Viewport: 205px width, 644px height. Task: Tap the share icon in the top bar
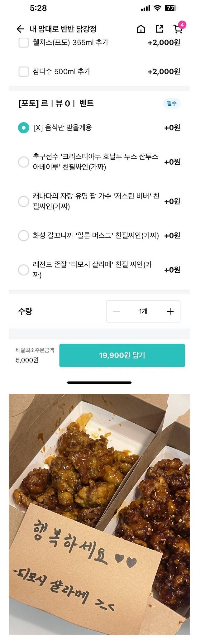point(160,29)
